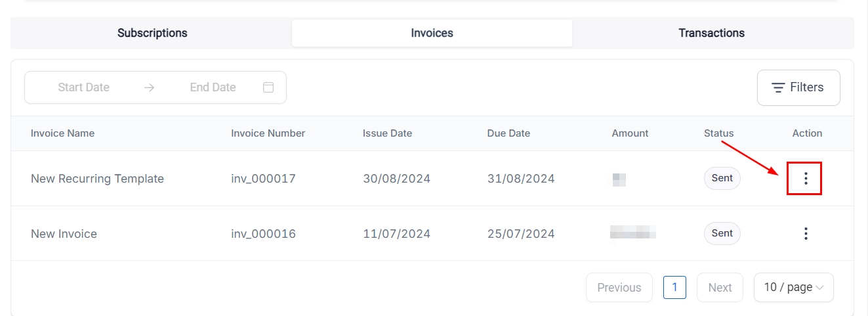Click the Sent status of inv_000016
868x316 pixels.
click(x=722, y=233)
